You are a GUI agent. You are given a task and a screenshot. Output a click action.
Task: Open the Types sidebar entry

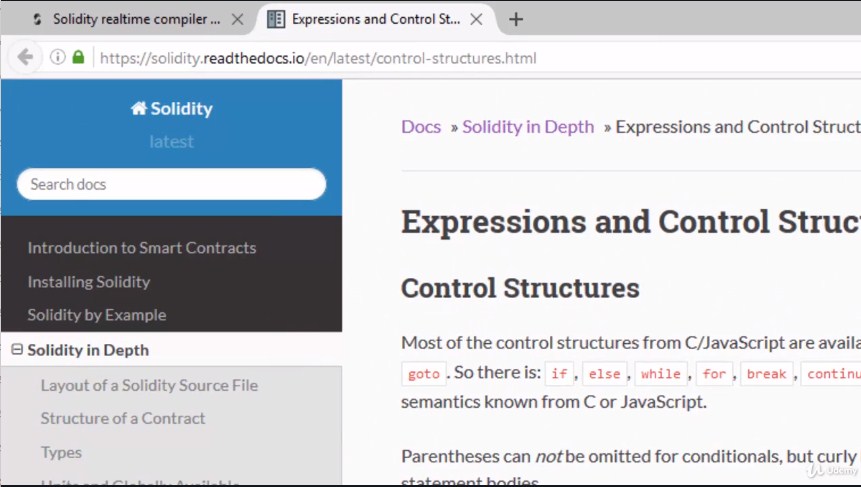61,452
